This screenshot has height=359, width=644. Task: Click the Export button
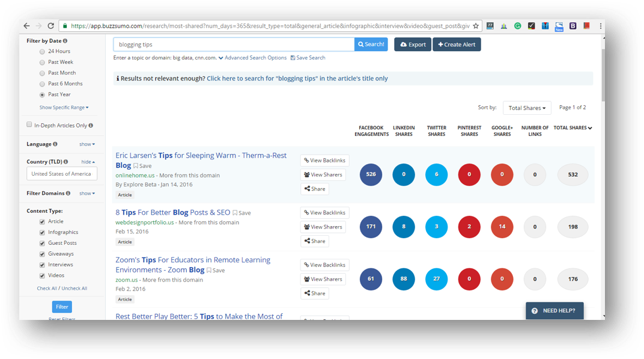tap(412, 44)
